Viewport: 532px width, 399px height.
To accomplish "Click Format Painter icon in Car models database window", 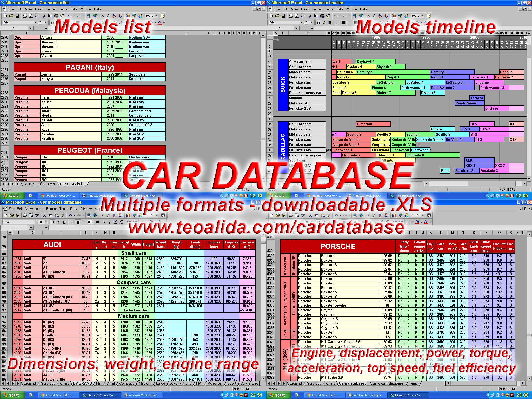I will pos(63,215).
